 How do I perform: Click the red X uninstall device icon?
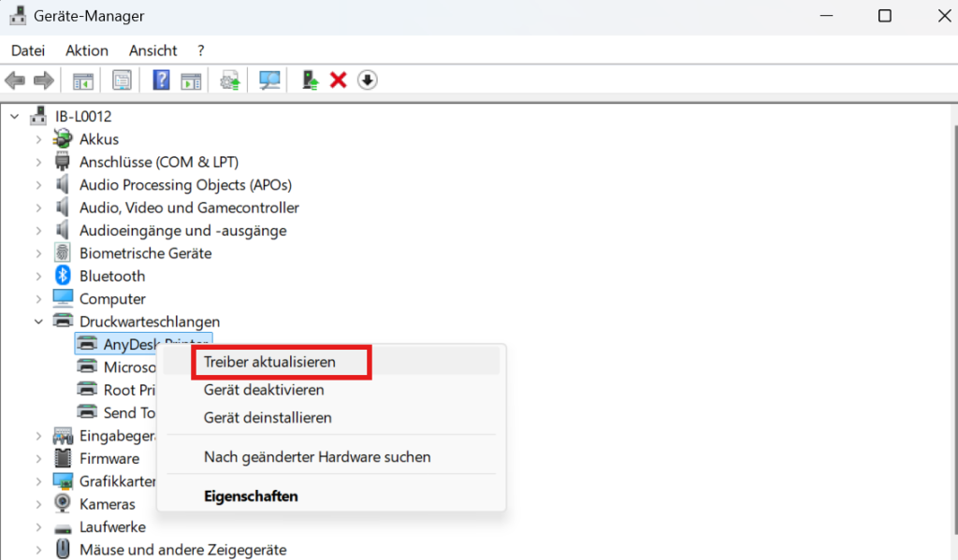pyautogui.click(x=338, y=80)
